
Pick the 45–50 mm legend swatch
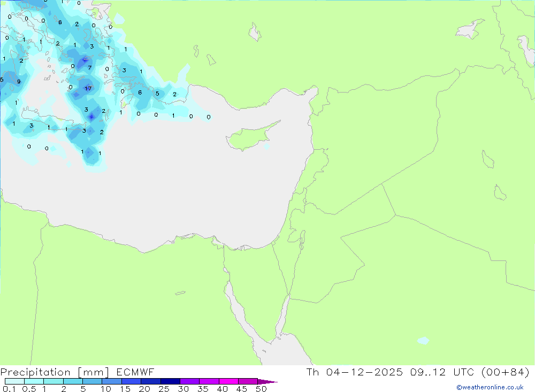coord(248,381)
